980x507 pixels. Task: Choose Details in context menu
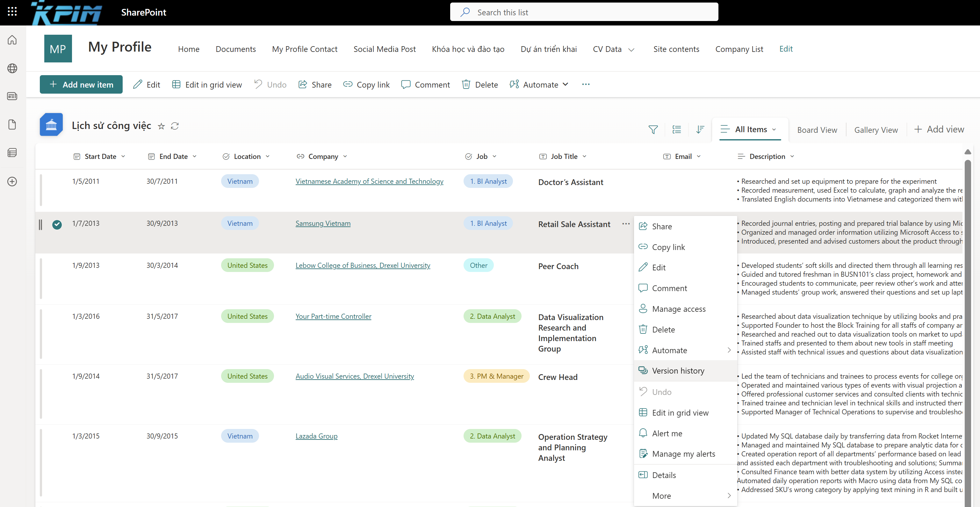[x=685, y=475]
